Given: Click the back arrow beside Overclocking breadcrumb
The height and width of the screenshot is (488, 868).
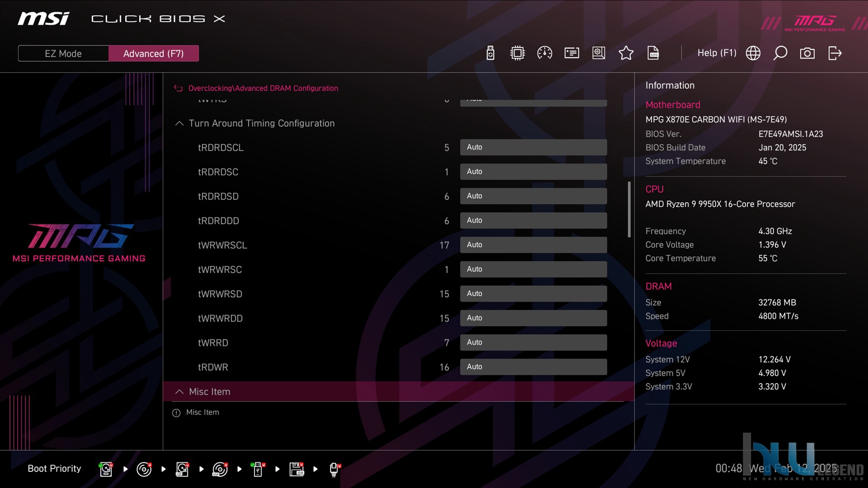Looking at the screenshot, I should (178, 88).
